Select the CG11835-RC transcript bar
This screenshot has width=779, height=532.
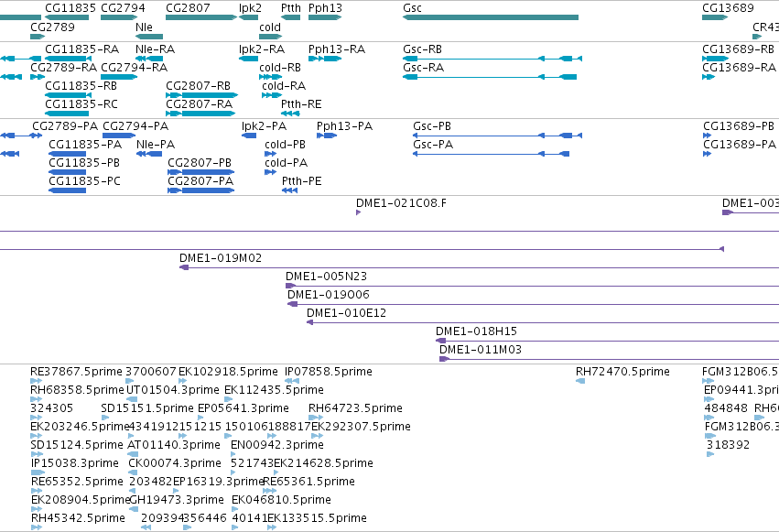[67, 114]
